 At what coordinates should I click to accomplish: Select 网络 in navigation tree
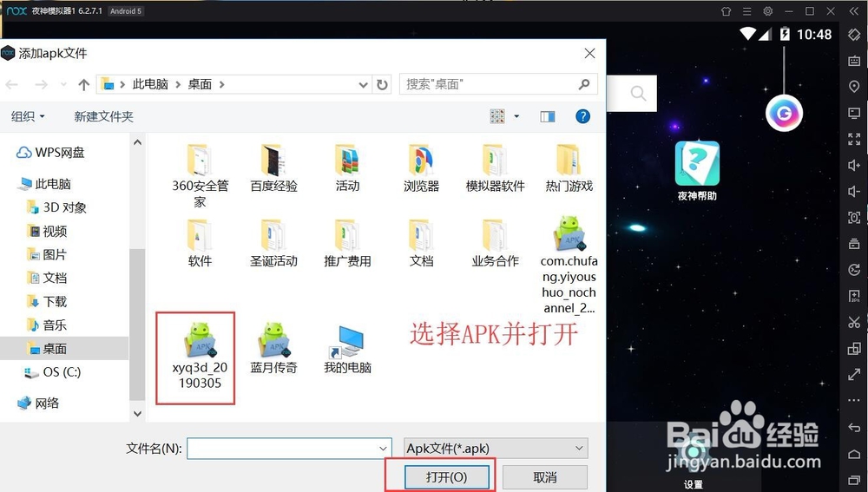tap(39, 403)
